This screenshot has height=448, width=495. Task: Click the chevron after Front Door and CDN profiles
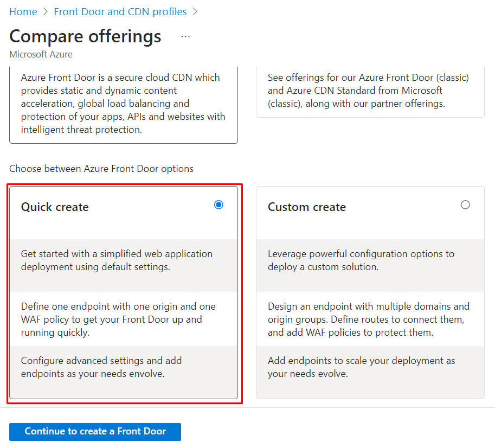tap(195, 11)
